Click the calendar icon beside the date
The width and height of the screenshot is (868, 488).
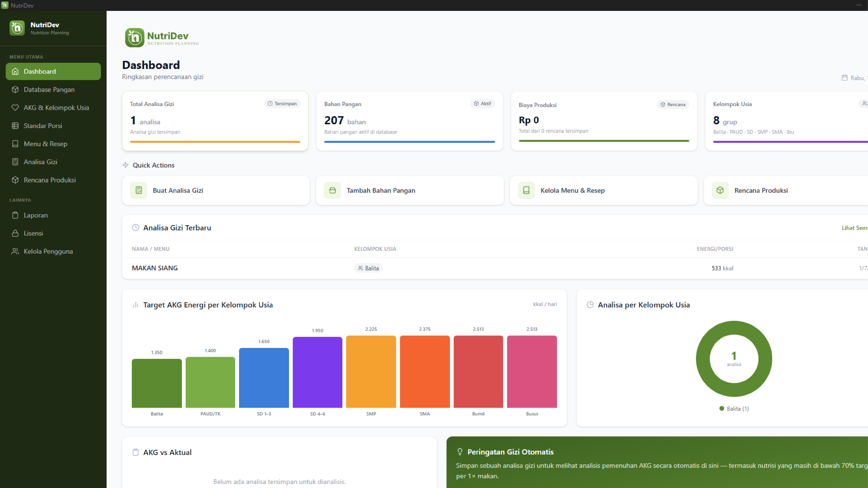click(844, 78)
